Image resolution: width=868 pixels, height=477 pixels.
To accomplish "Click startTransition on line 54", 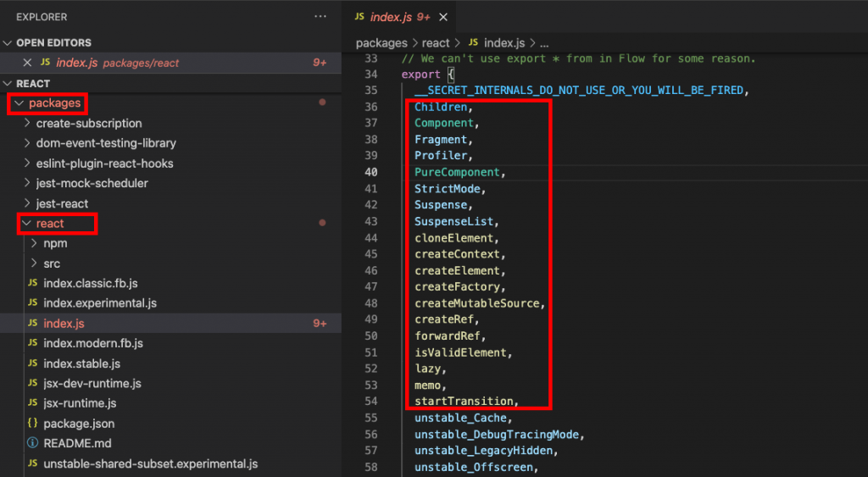I will 464,402.
